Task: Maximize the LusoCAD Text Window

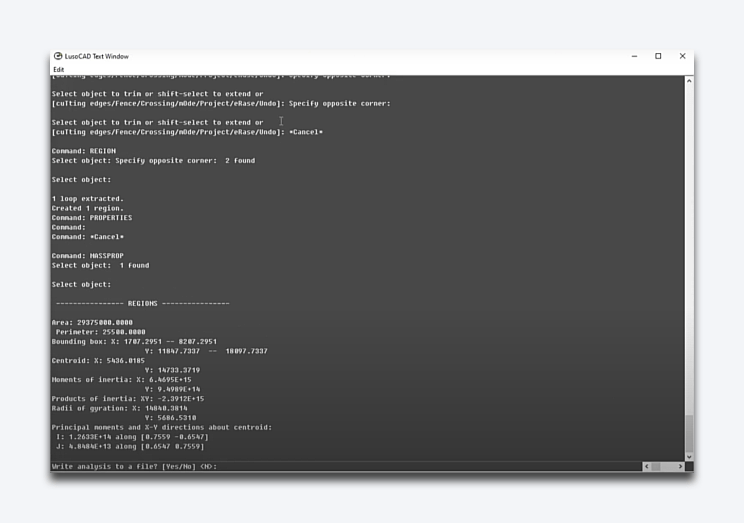Action: coord(658,57)
